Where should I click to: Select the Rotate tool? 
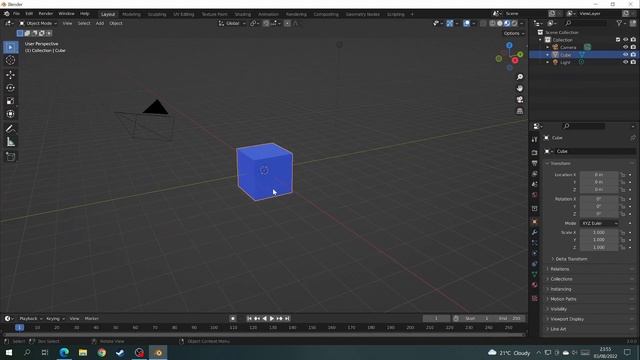(x=11, y=88)
